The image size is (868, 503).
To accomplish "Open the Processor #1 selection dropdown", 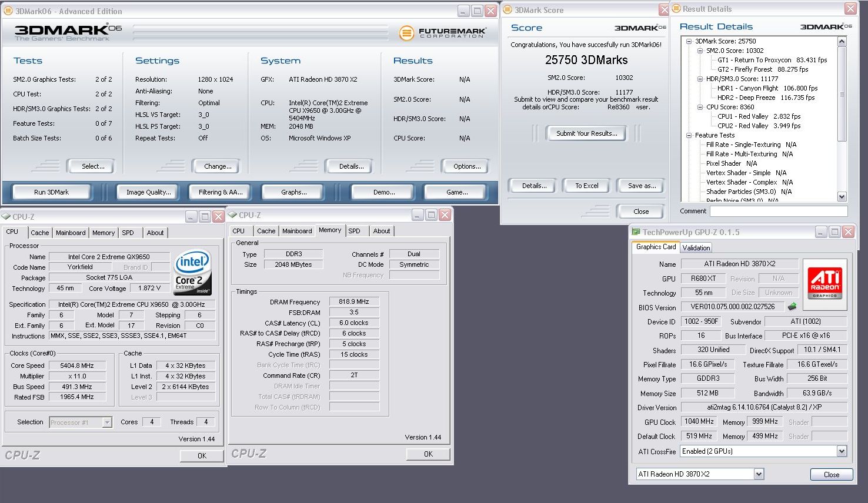I will [107, 422].
